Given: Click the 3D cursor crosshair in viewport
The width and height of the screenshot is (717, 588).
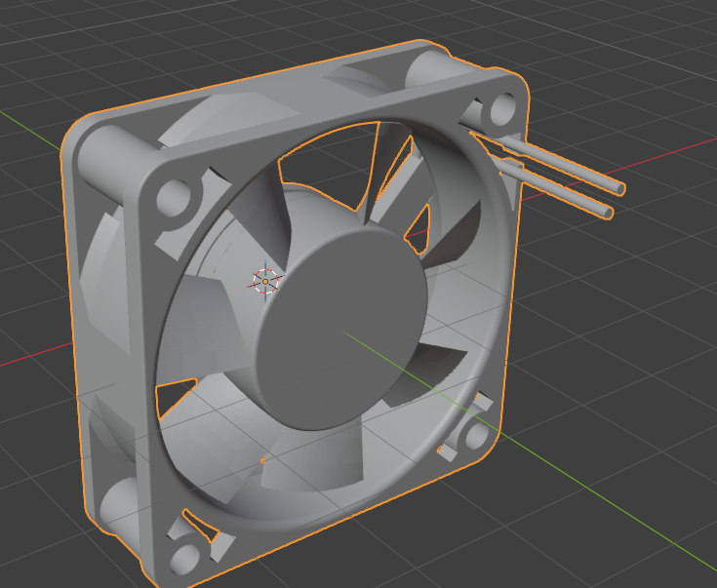Looking at the screenshot, I should (265, 281).
